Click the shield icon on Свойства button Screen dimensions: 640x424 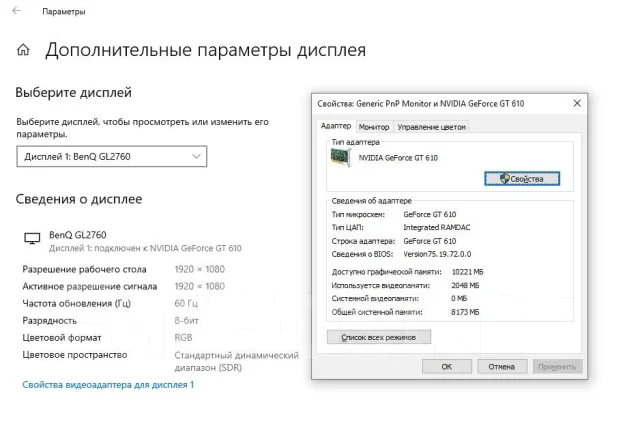[505, 178]
